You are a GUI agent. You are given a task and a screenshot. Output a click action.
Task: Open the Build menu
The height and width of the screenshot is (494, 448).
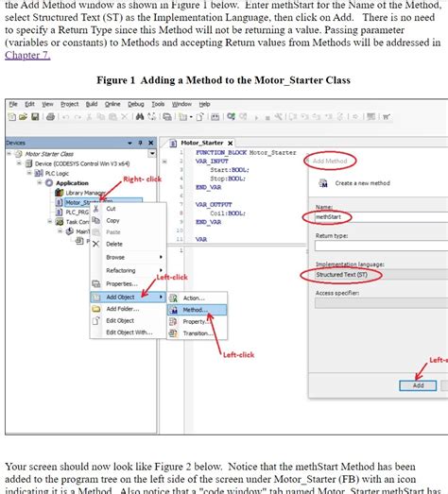(x=92, y=104)
